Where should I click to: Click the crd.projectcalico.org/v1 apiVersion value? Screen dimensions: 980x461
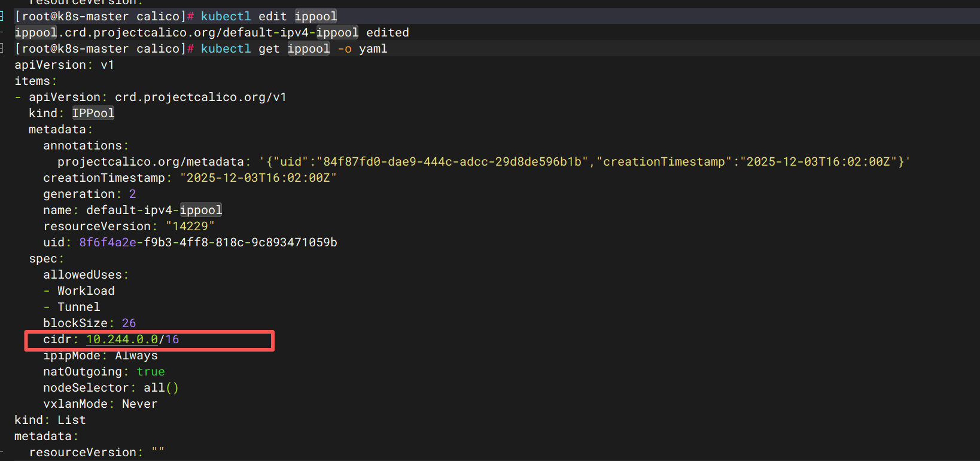(200, 97)
